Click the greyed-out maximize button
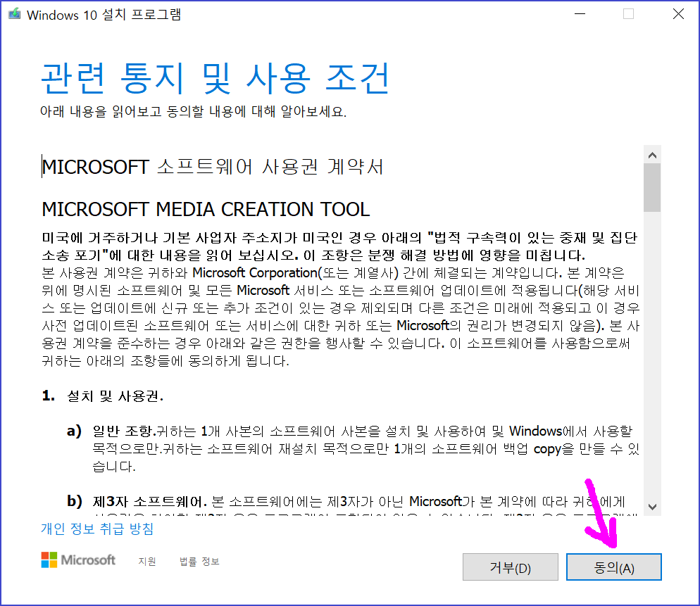 click(629, 14)
